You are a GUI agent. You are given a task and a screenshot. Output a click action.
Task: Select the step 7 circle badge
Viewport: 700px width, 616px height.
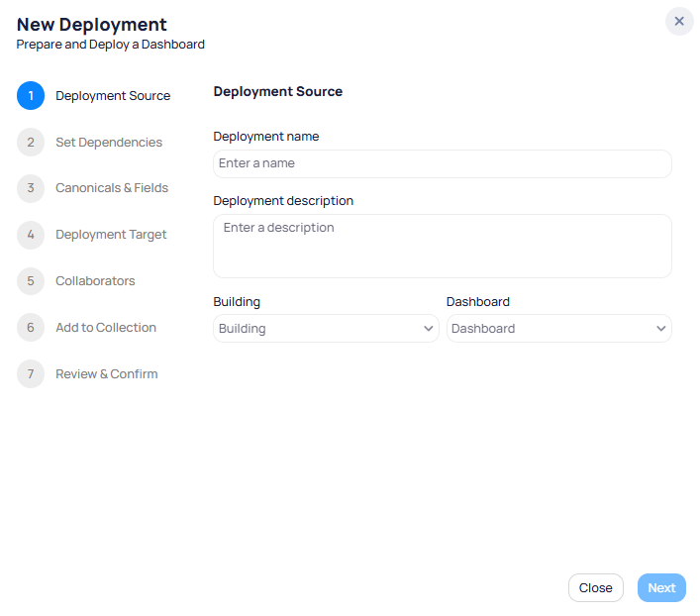coord(31,374)
